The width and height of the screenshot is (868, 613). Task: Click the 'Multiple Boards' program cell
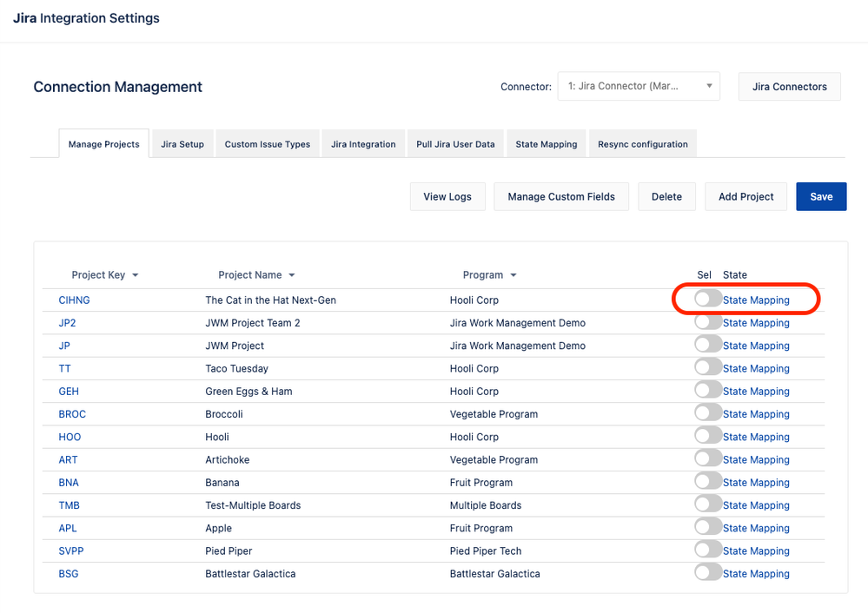tap(486, 505)
